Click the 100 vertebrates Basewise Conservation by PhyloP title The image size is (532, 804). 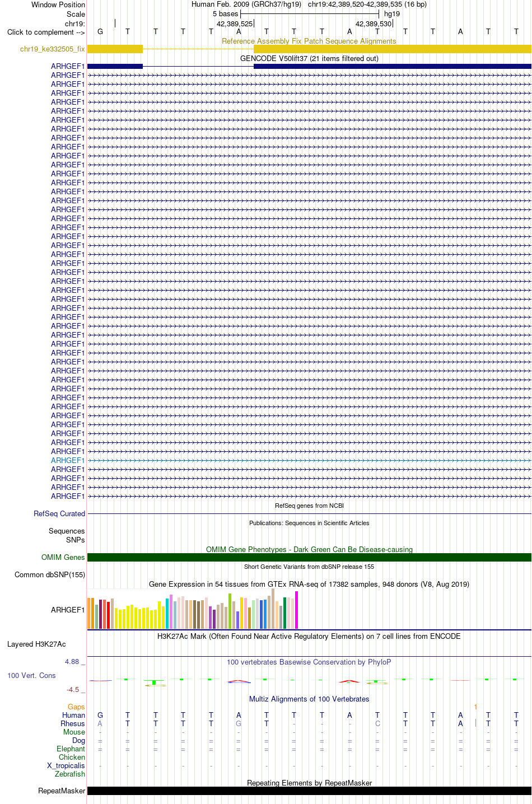[x=309, y=662]
